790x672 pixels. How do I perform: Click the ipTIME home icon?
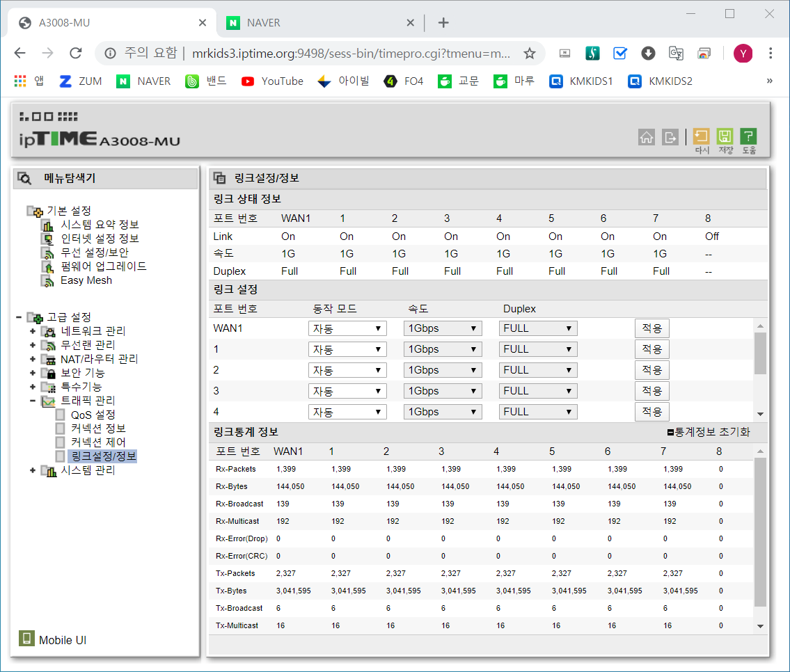[647, 136]
